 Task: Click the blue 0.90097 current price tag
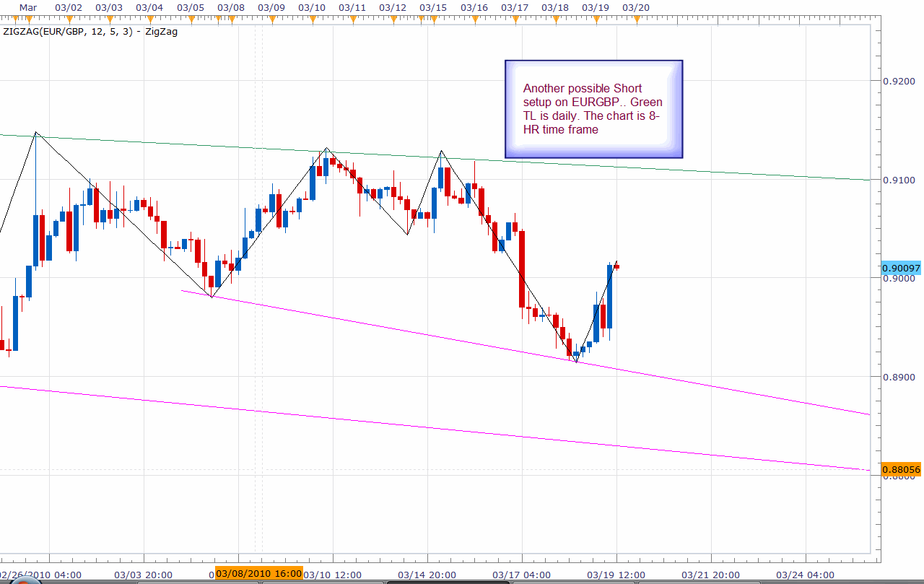click(x=902, y=269)
